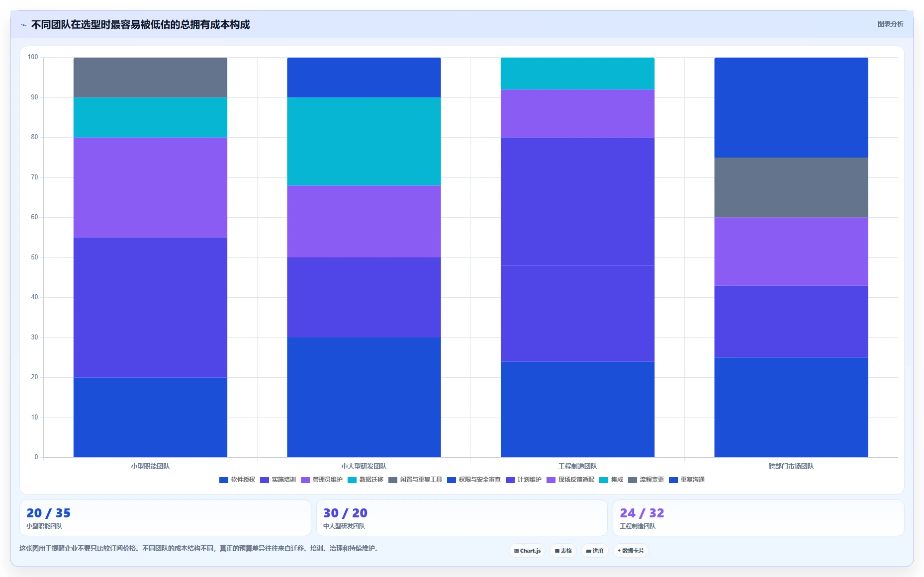
Task: Toggle the 权限与安全审查 legend item
Action: tap(474, 480)
